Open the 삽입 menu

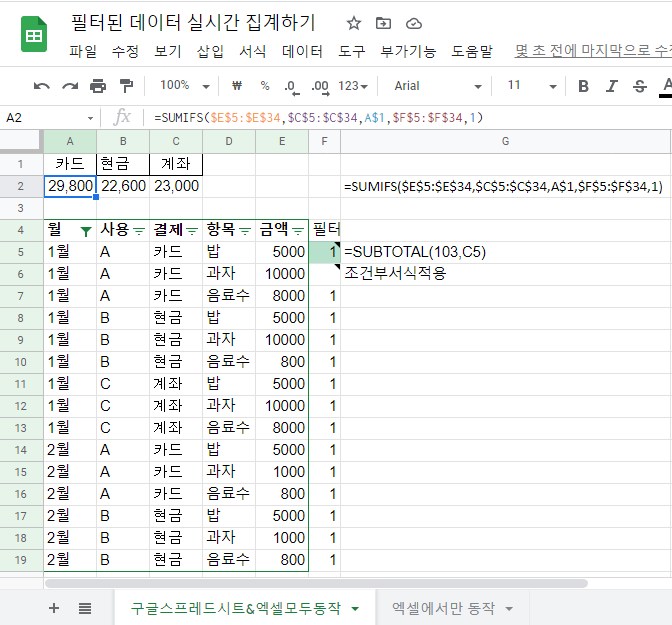tap(210, 51)
